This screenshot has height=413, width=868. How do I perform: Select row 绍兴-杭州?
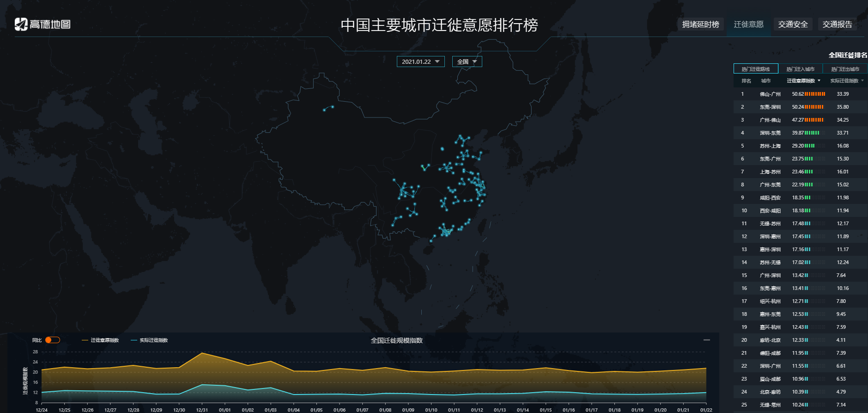[801, 301]
